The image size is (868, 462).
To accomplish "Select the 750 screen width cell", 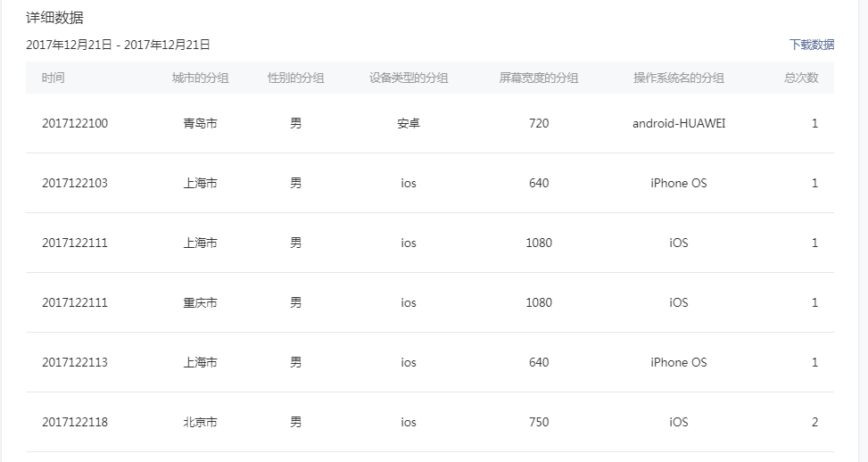I will click(539, 422).
